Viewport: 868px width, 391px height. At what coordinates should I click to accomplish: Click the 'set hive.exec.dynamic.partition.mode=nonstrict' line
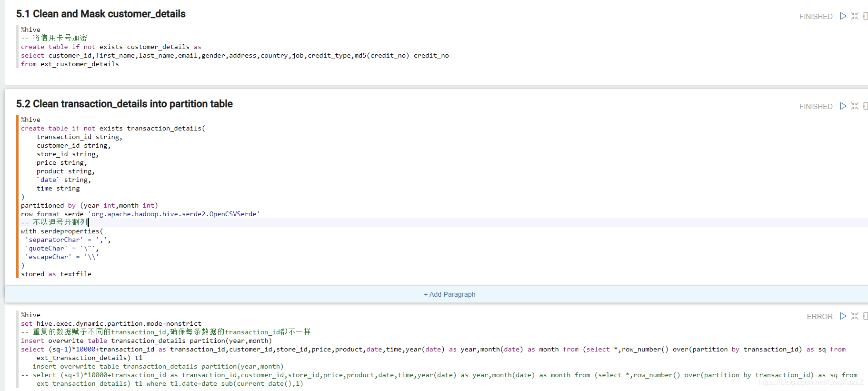111,324
